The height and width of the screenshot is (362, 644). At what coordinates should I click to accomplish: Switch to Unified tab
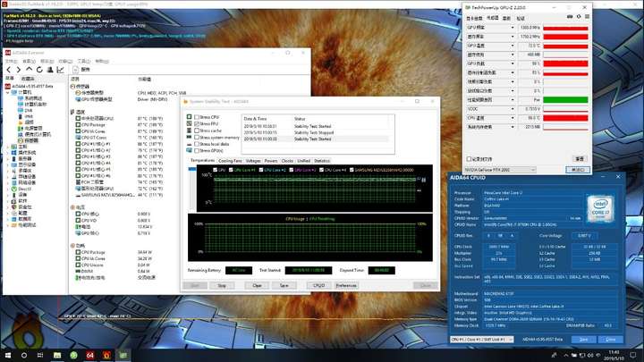click(x=303, y=161)
